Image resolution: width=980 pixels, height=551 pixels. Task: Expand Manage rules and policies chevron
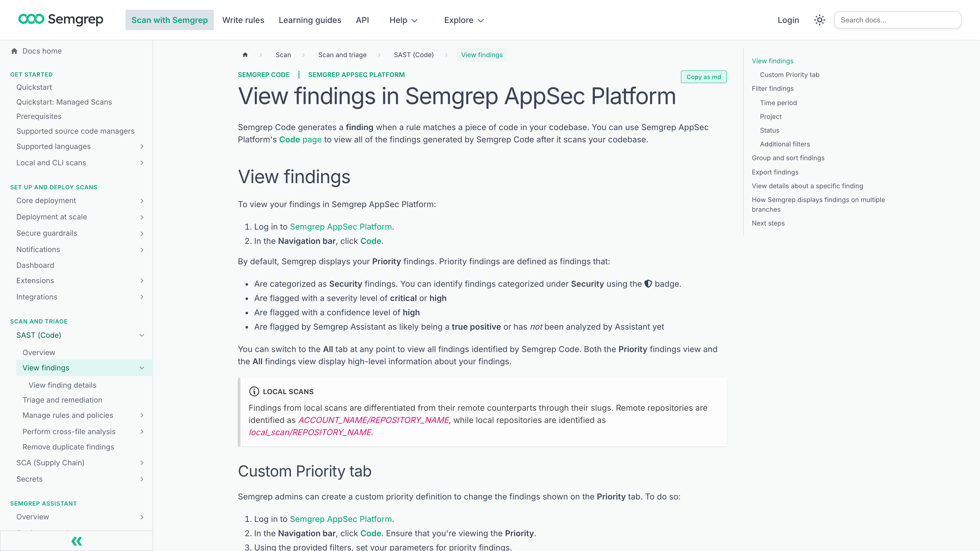point(142,415)
